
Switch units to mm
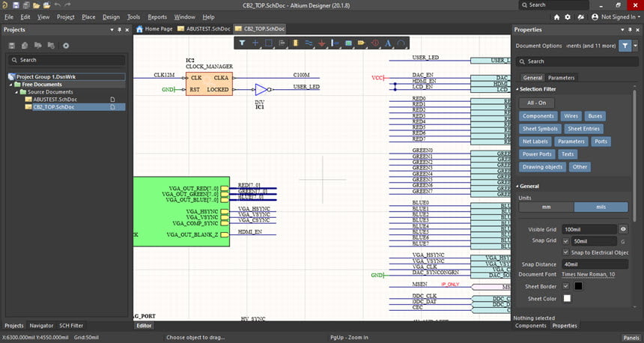pyautogui.click(x=546, y=207)
